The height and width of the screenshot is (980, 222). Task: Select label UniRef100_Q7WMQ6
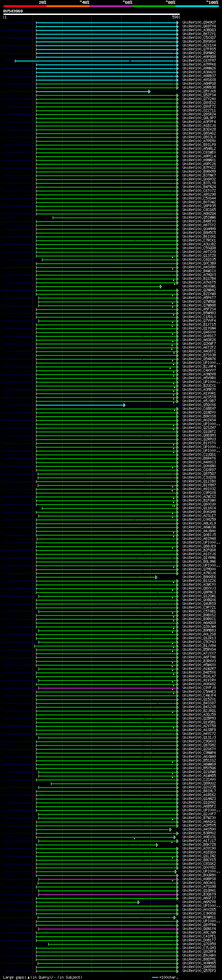coord(199,302)
